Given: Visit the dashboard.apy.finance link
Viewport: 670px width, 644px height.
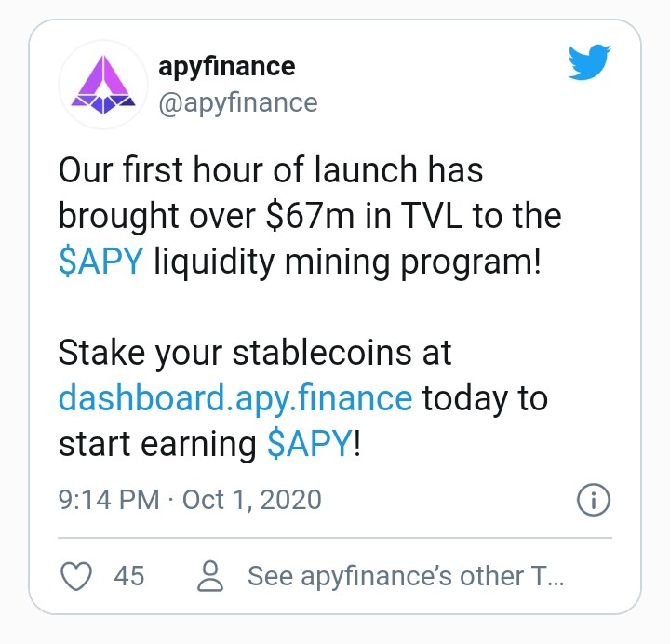Looking at the screenshot, I should click(x=235, y=398).
